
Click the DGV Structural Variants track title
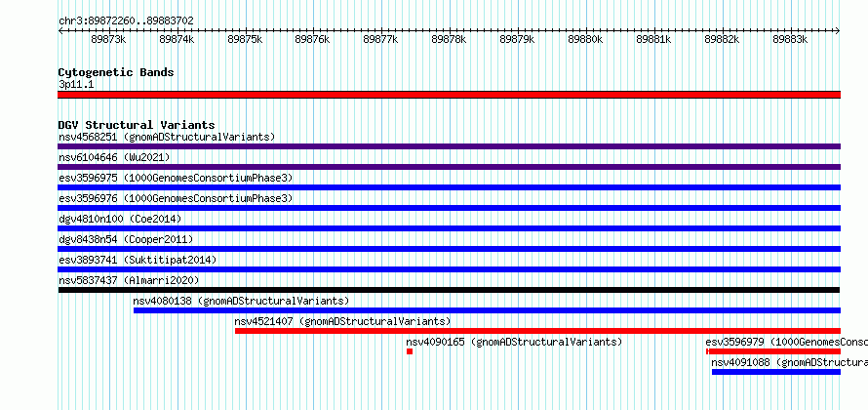[137, 125]
